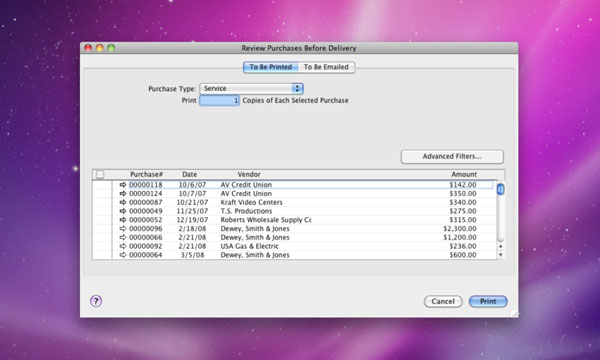Click the date 12/19/07
600x360 pixels.
coord(192,220)
